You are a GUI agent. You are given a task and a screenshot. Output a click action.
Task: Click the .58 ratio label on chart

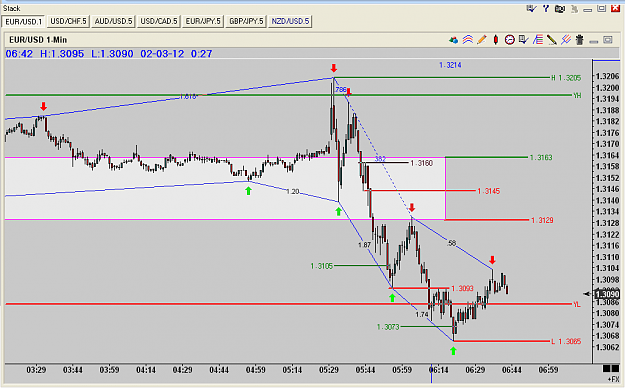(x=452, y=242)
